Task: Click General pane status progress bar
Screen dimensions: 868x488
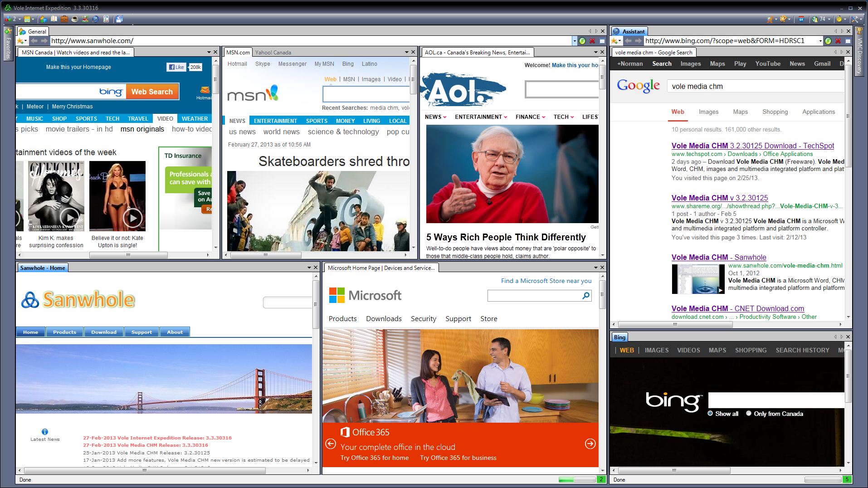Action: pyautogui.click(x=577, y=479)
